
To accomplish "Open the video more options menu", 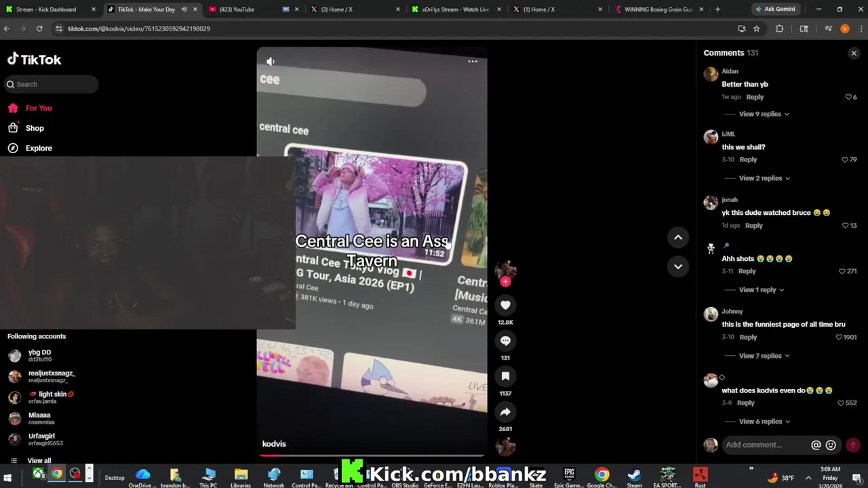I will (x=473, y=62).
